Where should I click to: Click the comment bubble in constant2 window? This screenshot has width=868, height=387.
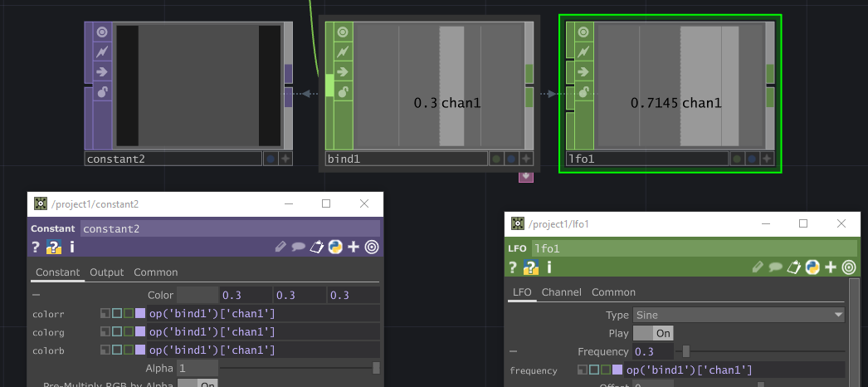tap(299, 247)
